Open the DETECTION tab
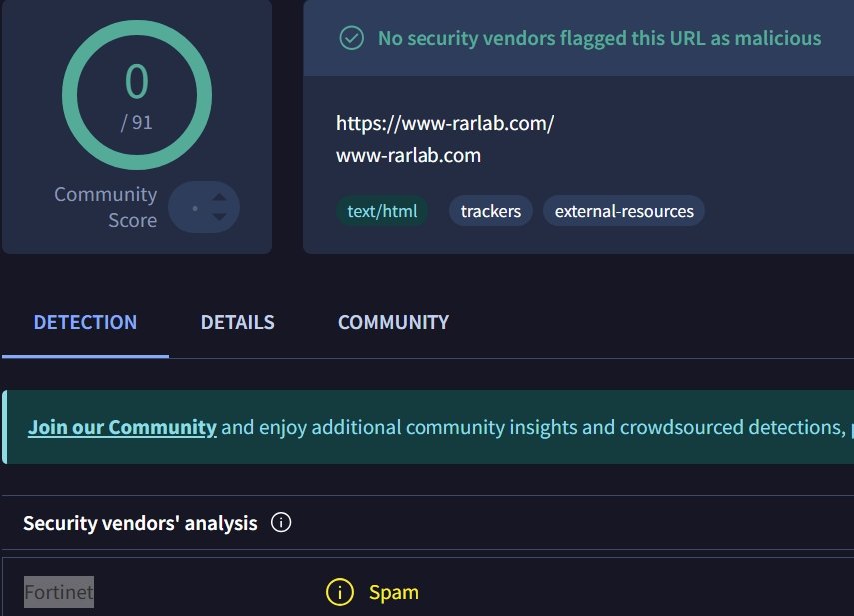 (85, 322)
